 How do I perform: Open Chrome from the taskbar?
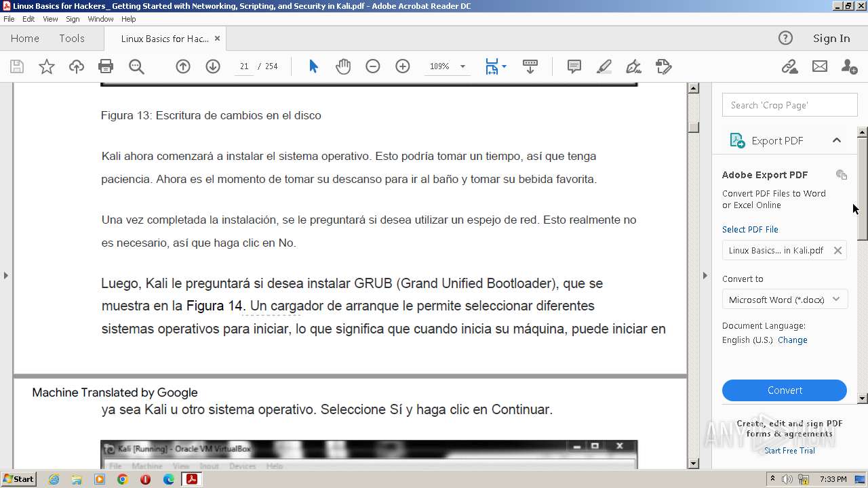122,479
